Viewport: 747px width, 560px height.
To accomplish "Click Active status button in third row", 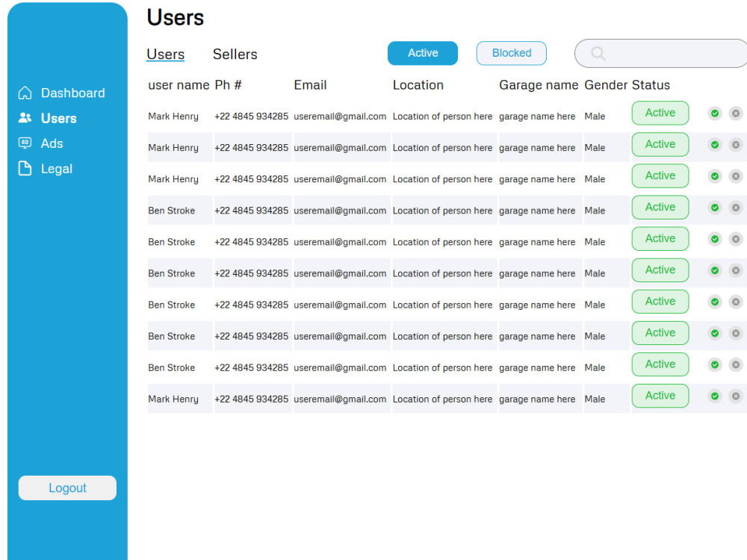I will click(660, 175).
